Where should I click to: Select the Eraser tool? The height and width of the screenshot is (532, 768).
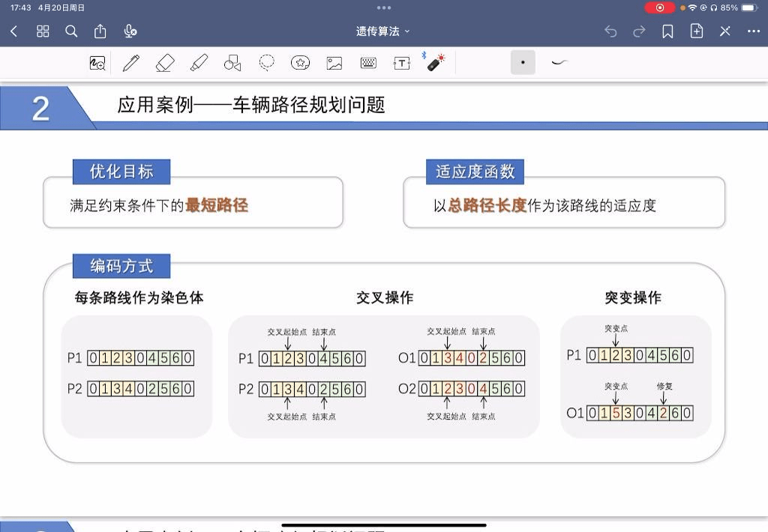point(165,63)
